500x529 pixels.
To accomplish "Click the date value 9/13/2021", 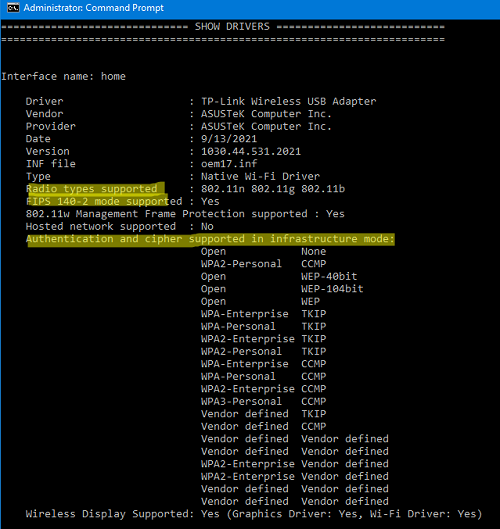I will tap(229, 139).
